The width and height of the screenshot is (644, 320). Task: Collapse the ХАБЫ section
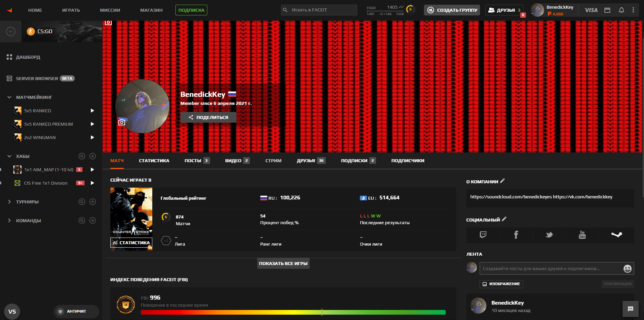pyautogui.click(x=9, y=156)
